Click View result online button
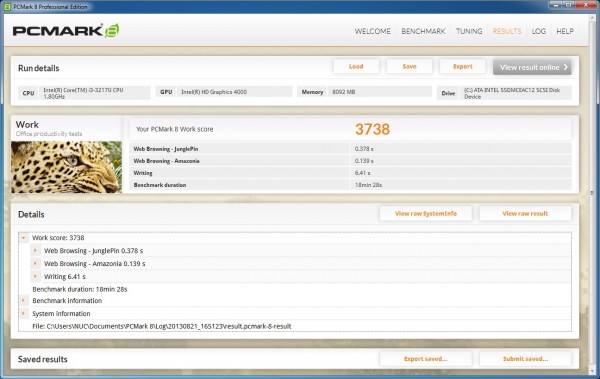 532,67
